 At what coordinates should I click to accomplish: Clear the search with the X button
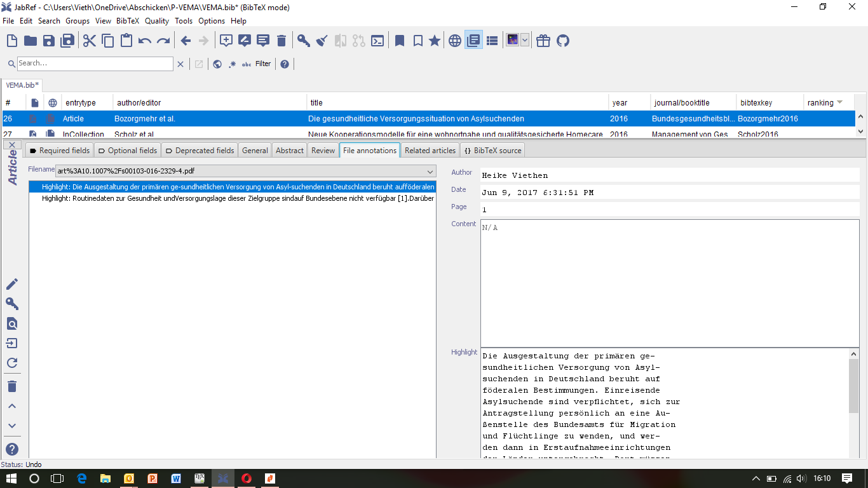click(180, 64)
